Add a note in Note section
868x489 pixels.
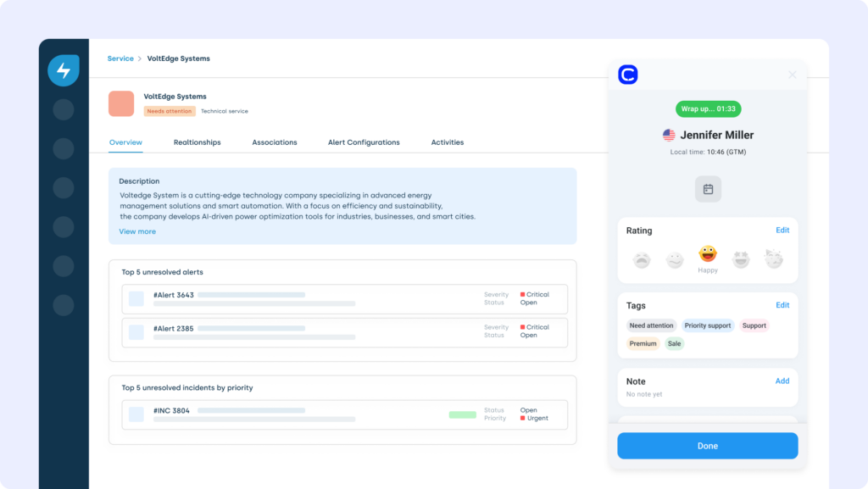782,381
